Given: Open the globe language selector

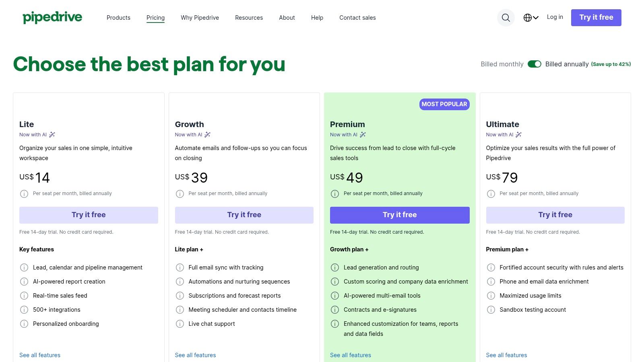Looking at the screenshot, I should (x=531, y=18).
